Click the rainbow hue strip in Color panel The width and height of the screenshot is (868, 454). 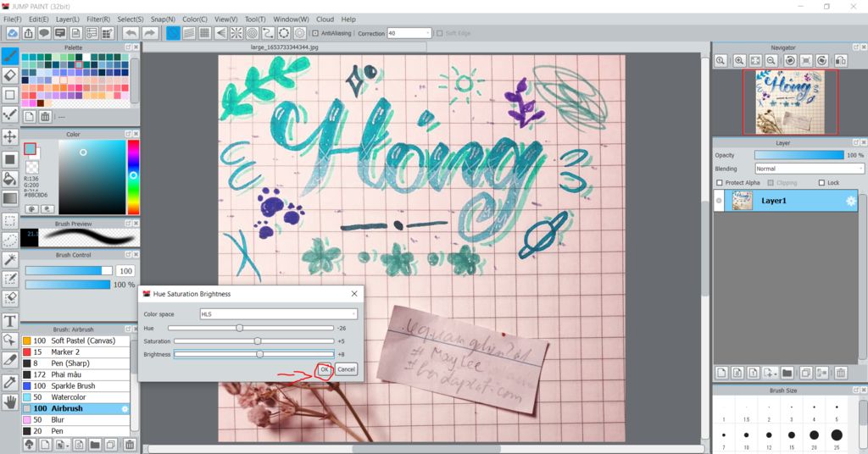coord(133,177)
